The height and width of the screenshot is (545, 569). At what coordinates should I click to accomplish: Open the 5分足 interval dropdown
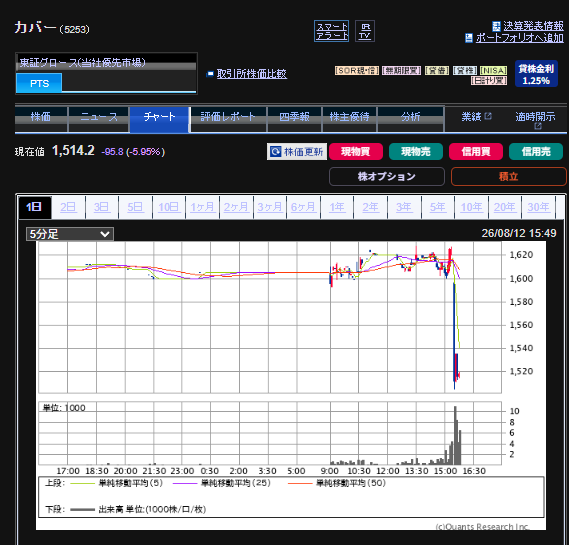pyautogui.click(x=70, y=234)
